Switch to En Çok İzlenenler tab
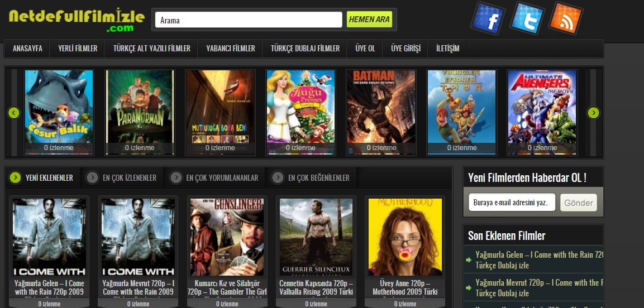The height and width of the screenshot is (308, 644). 122,177
